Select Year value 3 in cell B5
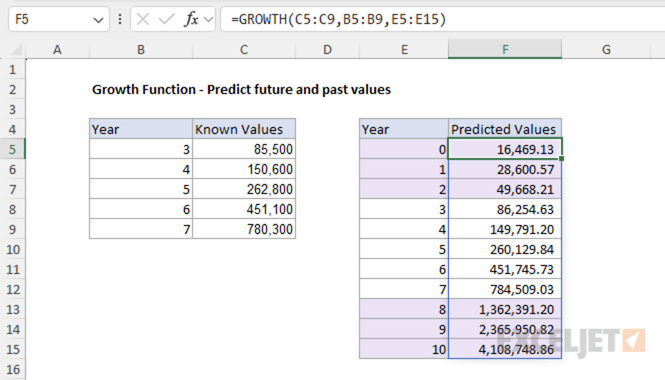Viewport: 665px width, 380px height. click(141, 149)
